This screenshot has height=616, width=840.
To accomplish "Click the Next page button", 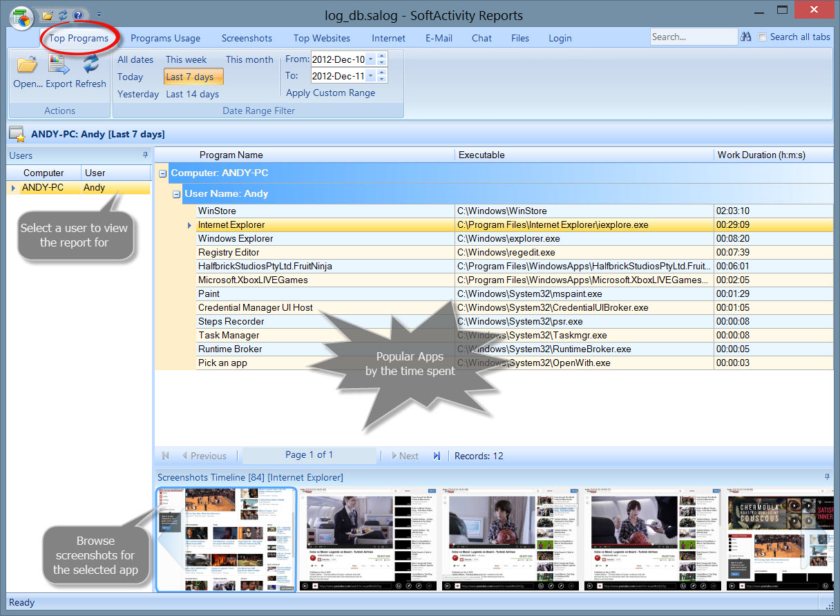I will point(405,456).
